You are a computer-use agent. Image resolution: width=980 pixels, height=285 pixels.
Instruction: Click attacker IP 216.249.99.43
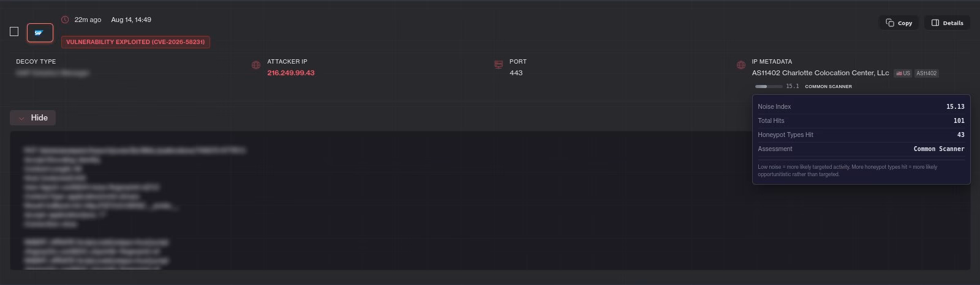[291, 73]
